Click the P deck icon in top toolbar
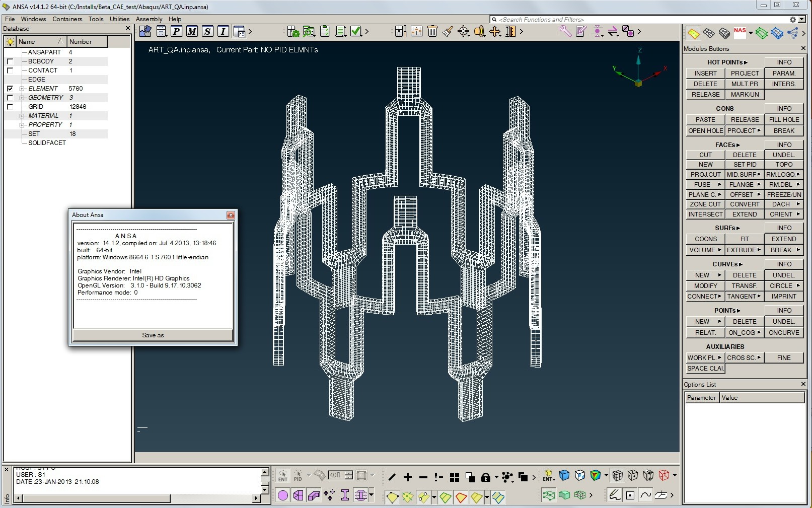Screen dimensions: 812x508 coord(176,31)
